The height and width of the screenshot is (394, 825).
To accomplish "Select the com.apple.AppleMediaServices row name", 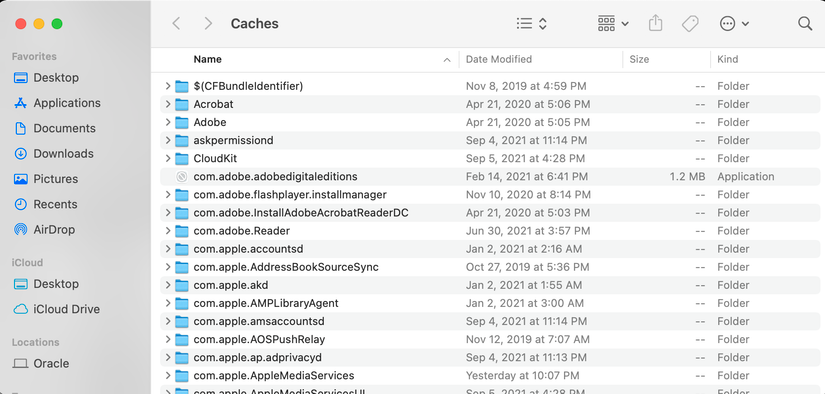I will [274, 376].
